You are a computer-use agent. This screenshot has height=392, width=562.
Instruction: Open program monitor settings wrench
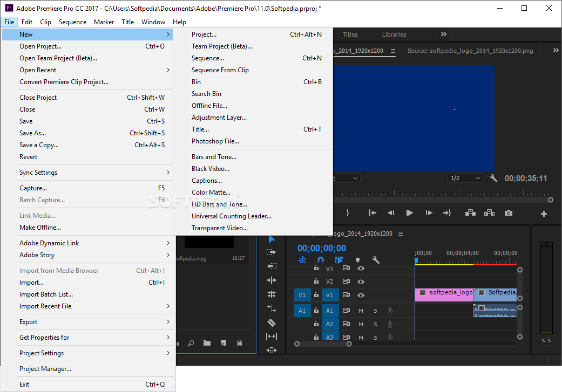493,178
